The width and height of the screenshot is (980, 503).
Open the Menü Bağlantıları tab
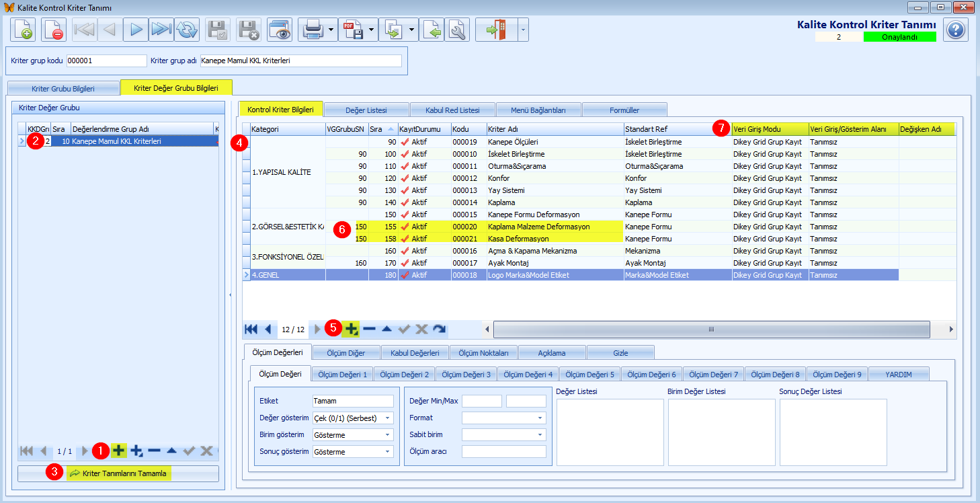coord(538,110)
